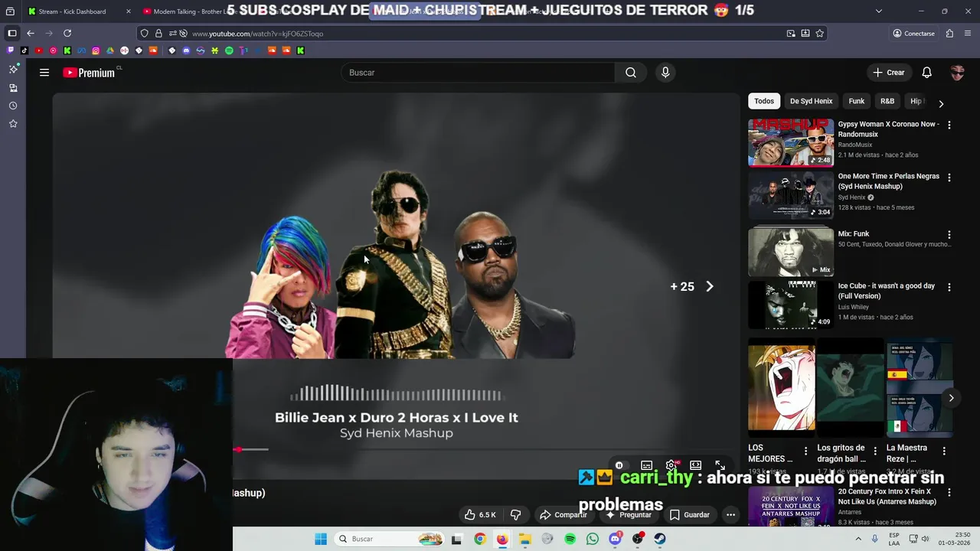
Task: Show next shorts with right arrow
Action: coord(951,398)
